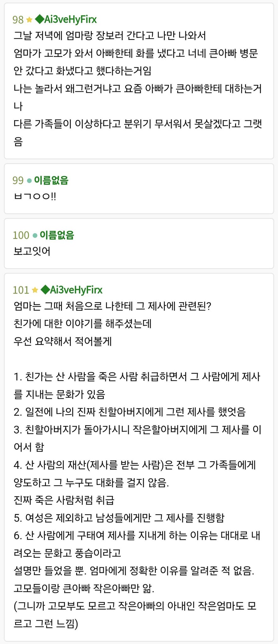The height and width of the screenshot is (644, 278).
Task: Click the green diamond in post 98
Action: (x=39, y=19)
